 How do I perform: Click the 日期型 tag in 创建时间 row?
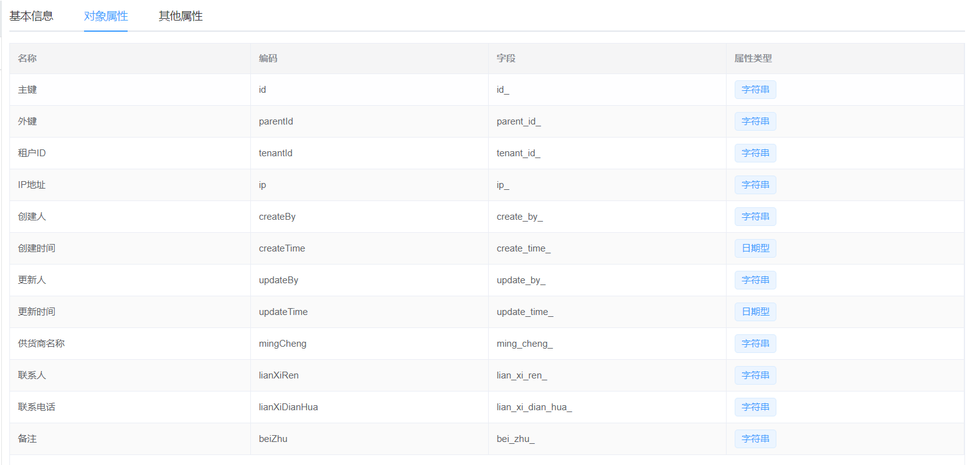(755, 248)
